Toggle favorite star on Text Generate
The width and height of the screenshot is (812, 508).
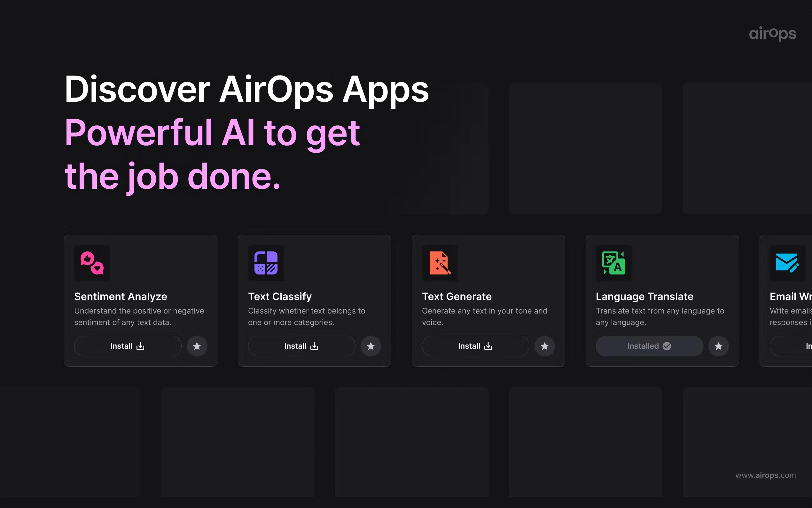tap(544, 346)
